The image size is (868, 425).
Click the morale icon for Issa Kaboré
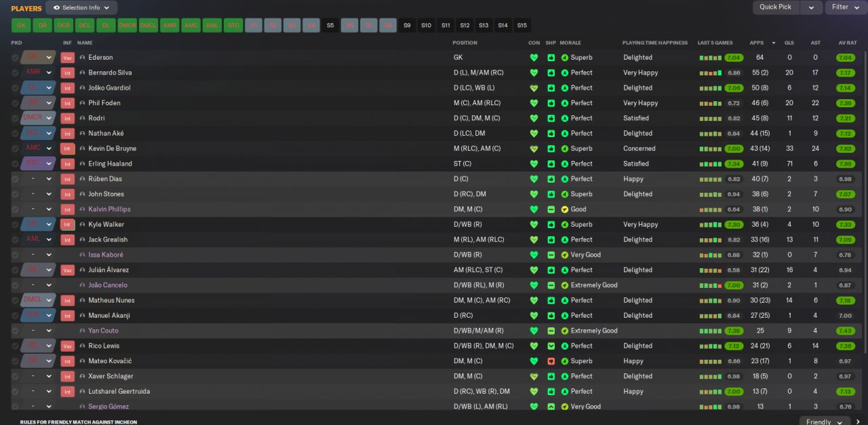[565, 255]
